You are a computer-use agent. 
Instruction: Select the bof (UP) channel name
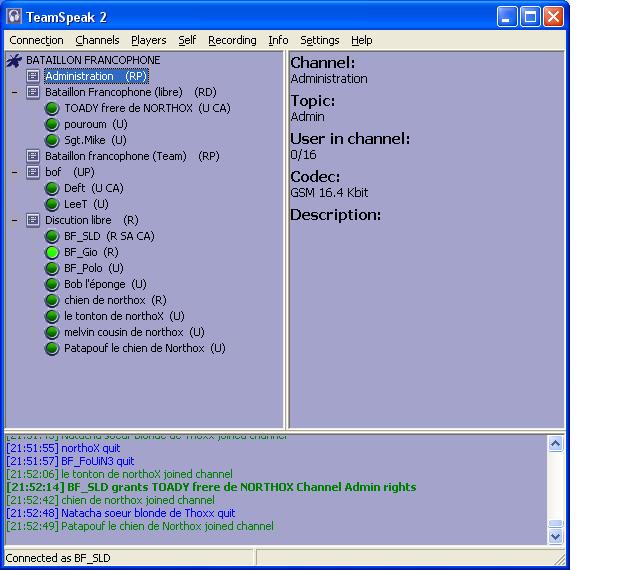click(x=70, y=172)
